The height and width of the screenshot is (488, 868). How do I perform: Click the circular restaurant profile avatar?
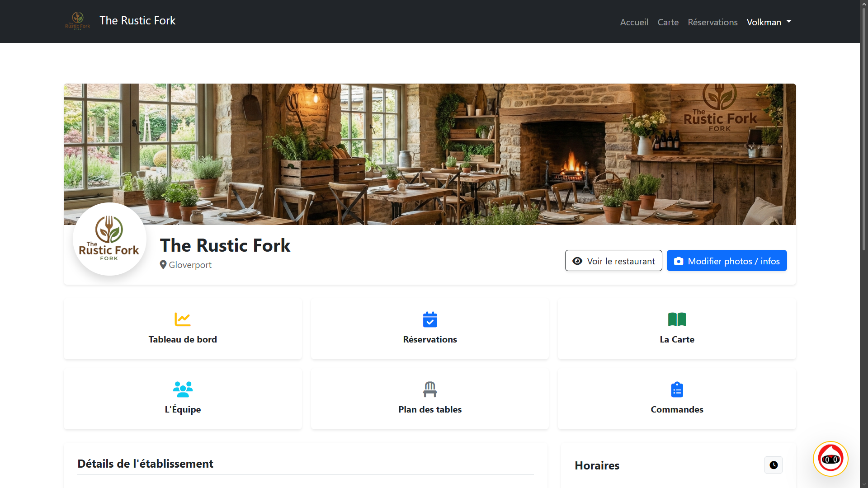(x=109, y=239)
